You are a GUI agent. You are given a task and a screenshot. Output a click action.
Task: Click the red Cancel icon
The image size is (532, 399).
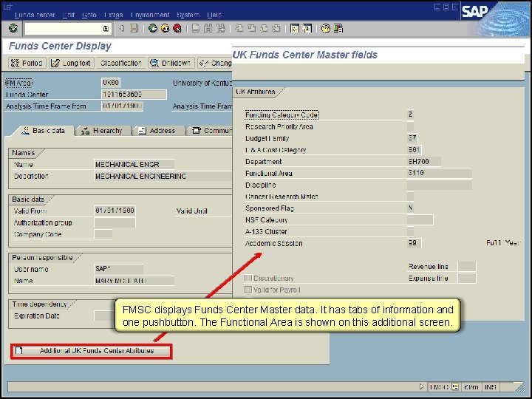(177, 28)
